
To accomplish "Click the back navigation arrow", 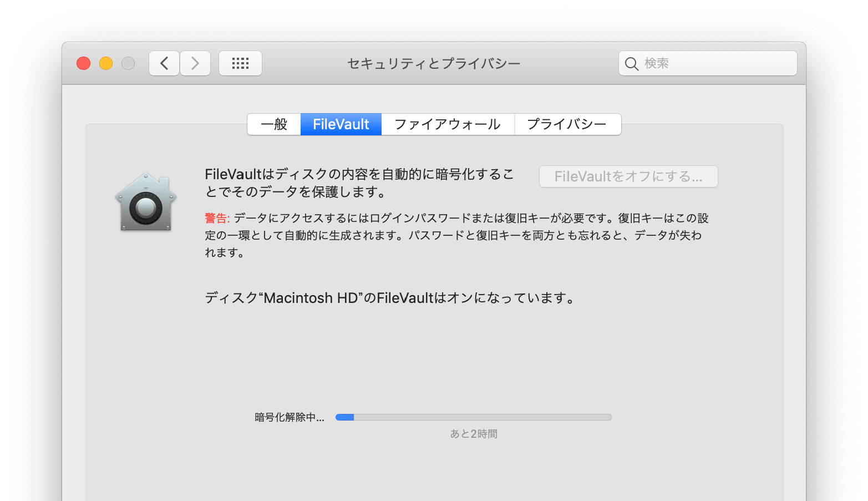I will (164, 63).
